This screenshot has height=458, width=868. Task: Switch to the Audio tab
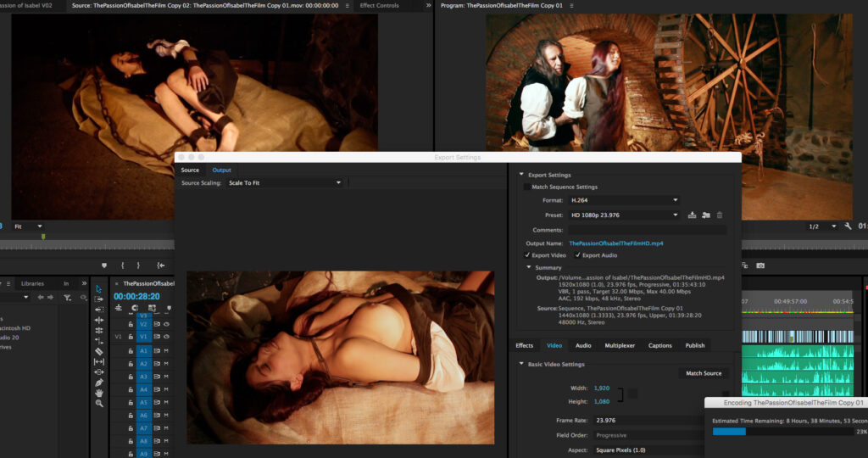tap(583, 345)
